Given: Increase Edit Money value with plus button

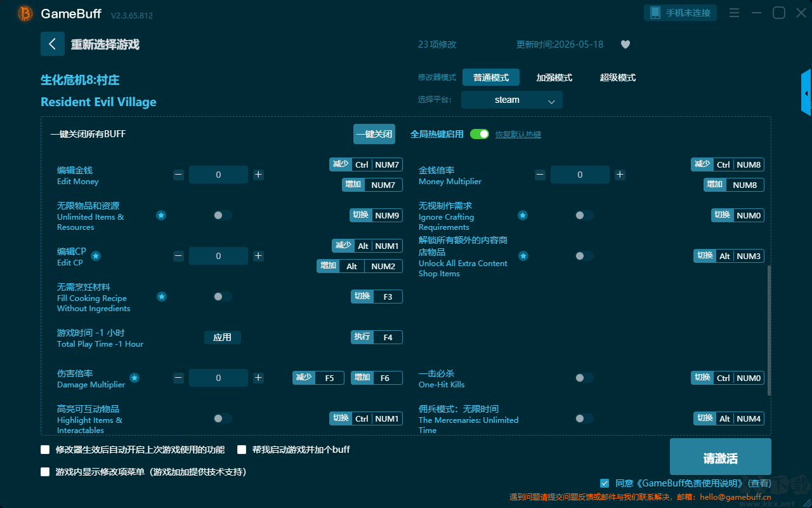Looking at the screenshot, I should click(258, 175).
